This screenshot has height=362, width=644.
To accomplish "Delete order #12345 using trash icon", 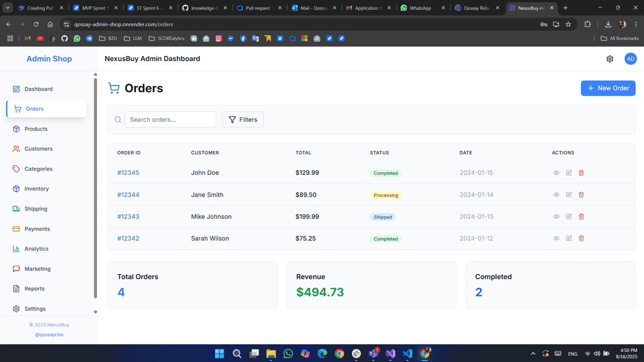I will point(581,173).
